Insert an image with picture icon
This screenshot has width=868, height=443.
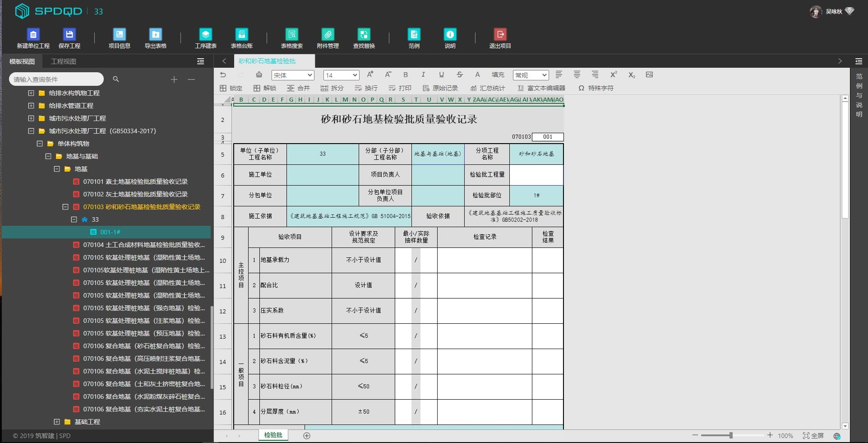point(649,75)
